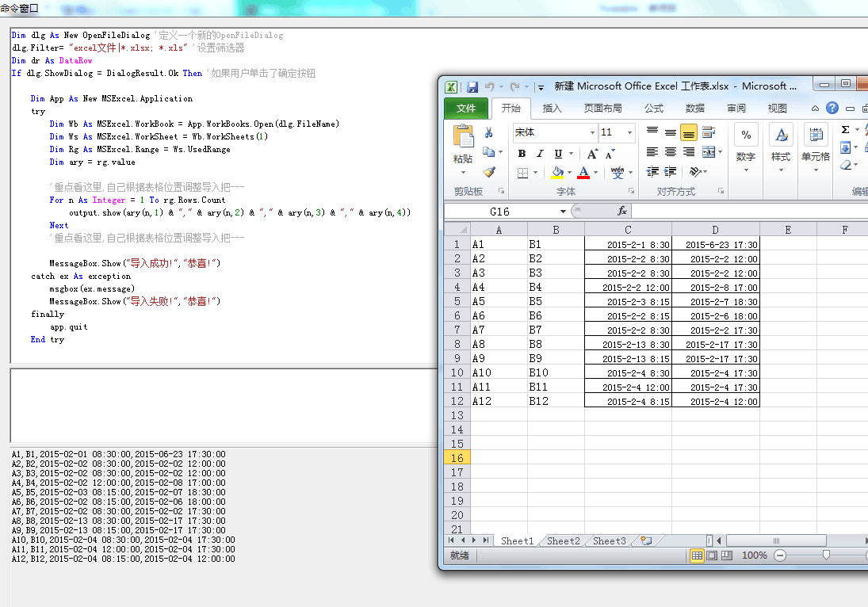Switch to Sheet3 tab
Screen dimensions: 868x607
609,541
